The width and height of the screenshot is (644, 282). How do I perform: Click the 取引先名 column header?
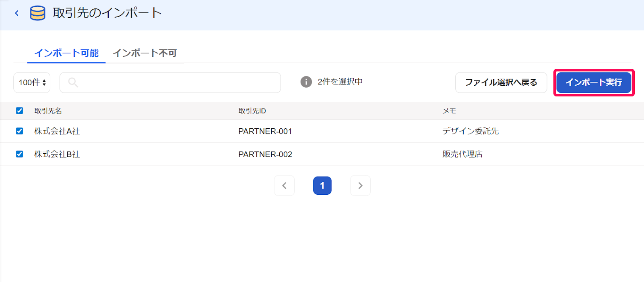pyautogui.click(x=48, y=111)
